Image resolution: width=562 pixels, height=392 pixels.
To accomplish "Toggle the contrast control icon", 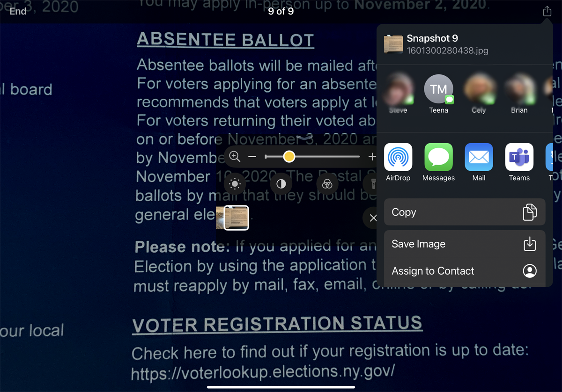I will pyautogui.click(x=281, y=184).
